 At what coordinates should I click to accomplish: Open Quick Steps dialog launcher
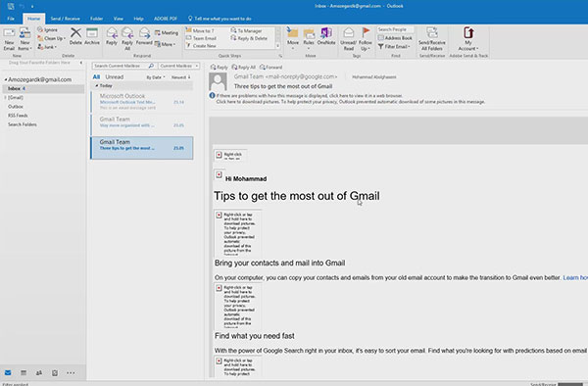280,56
